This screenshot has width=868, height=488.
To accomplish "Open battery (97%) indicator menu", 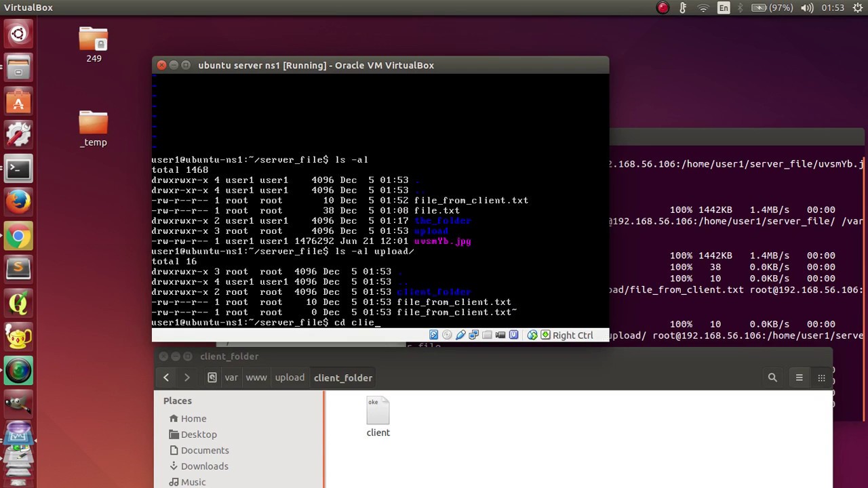I will (x=772, y=8).
